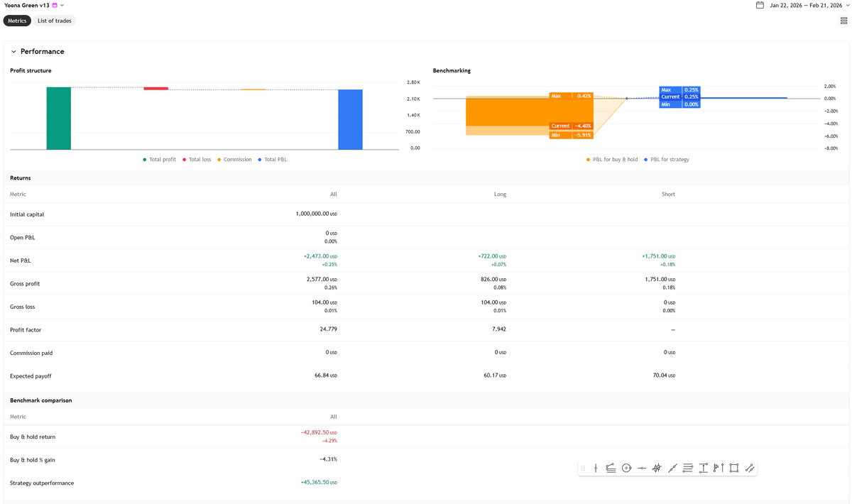
Task: Click the blue Current 0.25% label
Action: pyautogui.click(x=679, y=97)
